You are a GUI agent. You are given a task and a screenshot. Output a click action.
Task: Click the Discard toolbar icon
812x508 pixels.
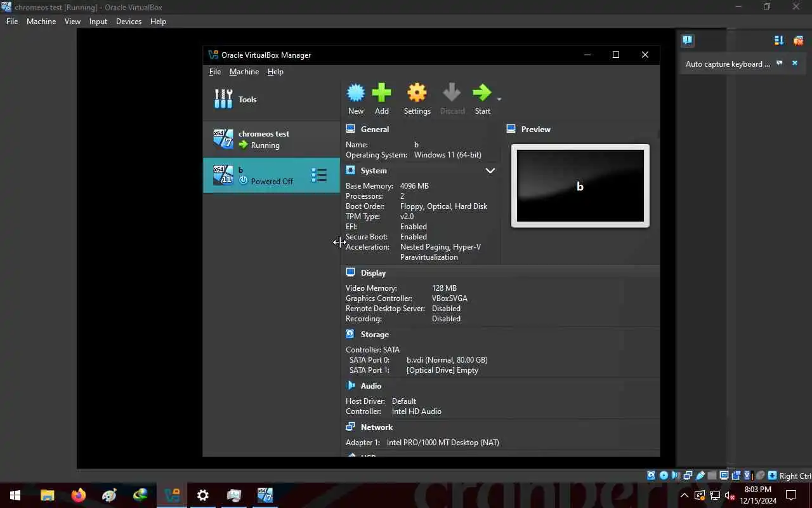point(452,93)
